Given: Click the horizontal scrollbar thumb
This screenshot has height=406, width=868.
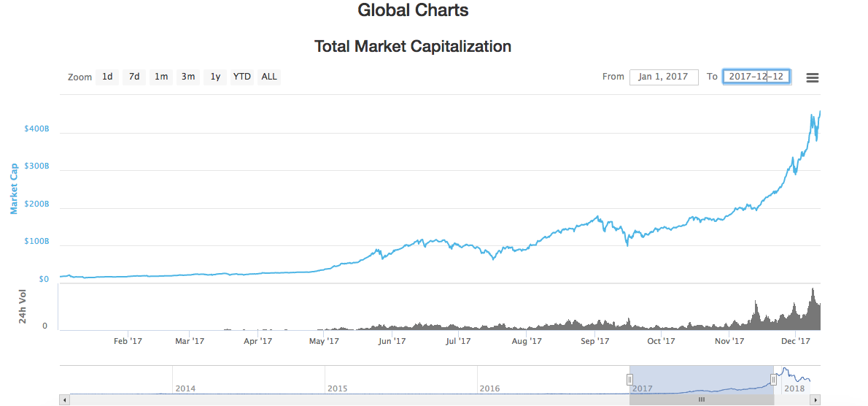Looking at the screenshot, I should [x=701, y=400].
